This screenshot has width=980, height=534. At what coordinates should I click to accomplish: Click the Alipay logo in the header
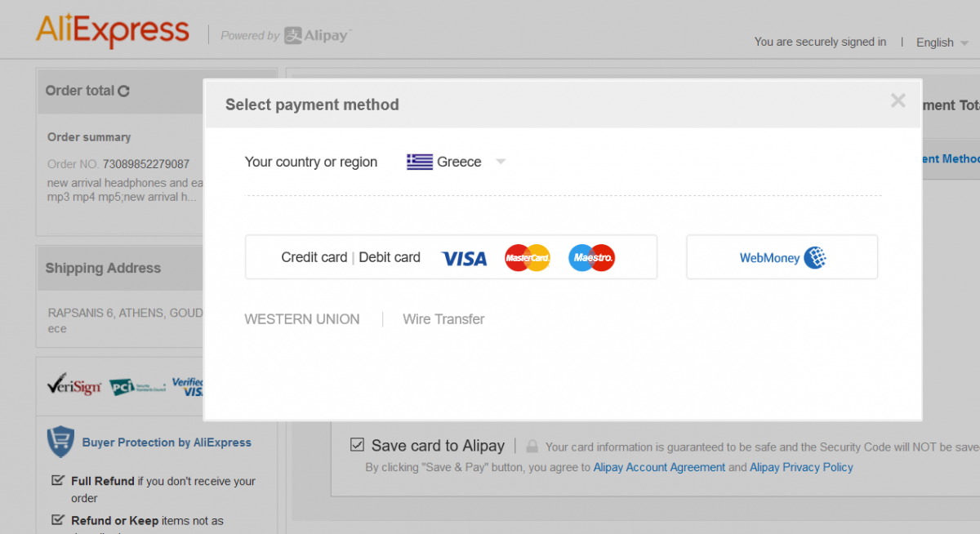tap(317, 35)
